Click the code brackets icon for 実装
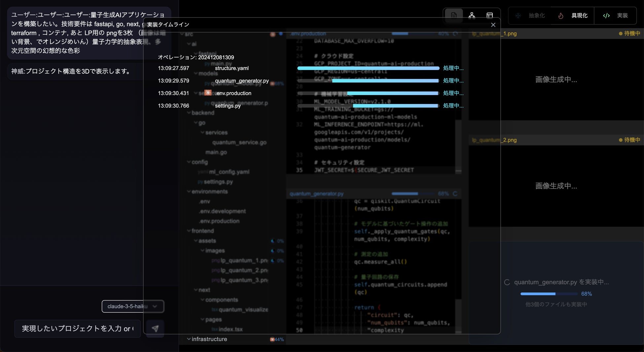The image size is (644, 352). (606, 16)
